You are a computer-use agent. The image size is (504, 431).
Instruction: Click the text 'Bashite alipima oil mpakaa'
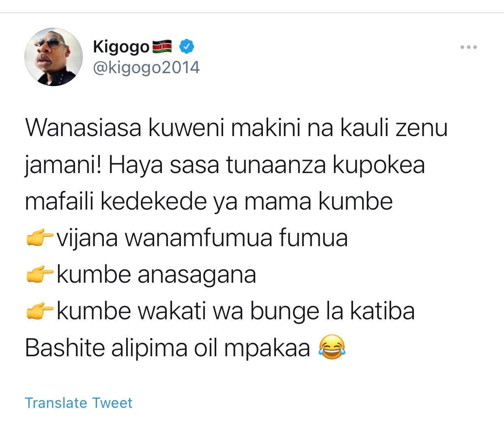pos(168,349)
